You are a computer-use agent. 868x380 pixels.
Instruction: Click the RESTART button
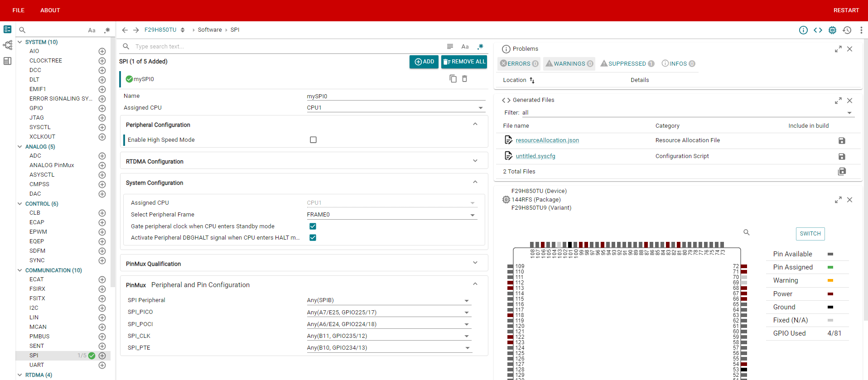(846, 10)
